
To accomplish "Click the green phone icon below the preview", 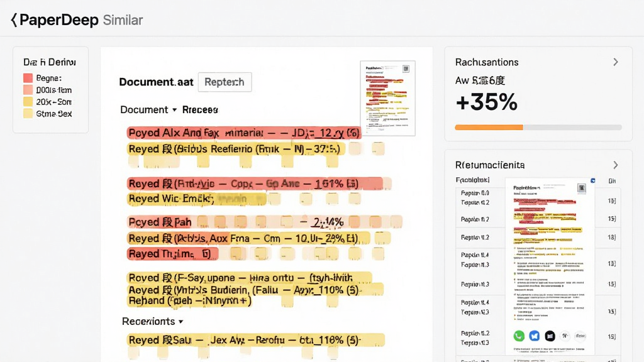I will (x=519, y=336).
